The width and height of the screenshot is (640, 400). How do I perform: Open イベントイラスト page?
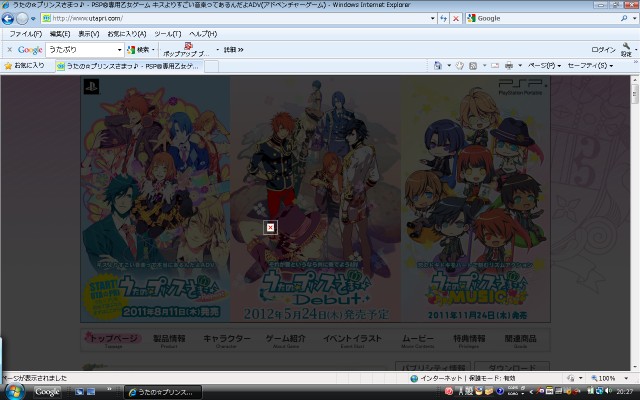[352, 340]
